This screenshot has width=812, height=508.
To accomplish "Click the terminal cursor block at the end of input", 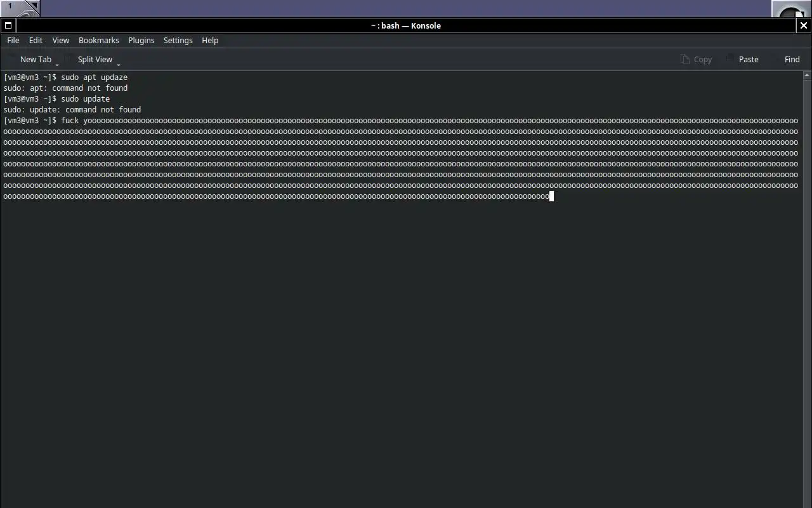I will [x=552, y=196].
